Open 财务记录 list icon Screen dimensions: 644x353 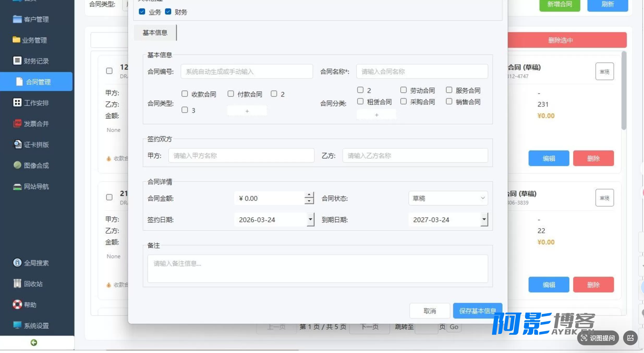click(x=17, y=61)
